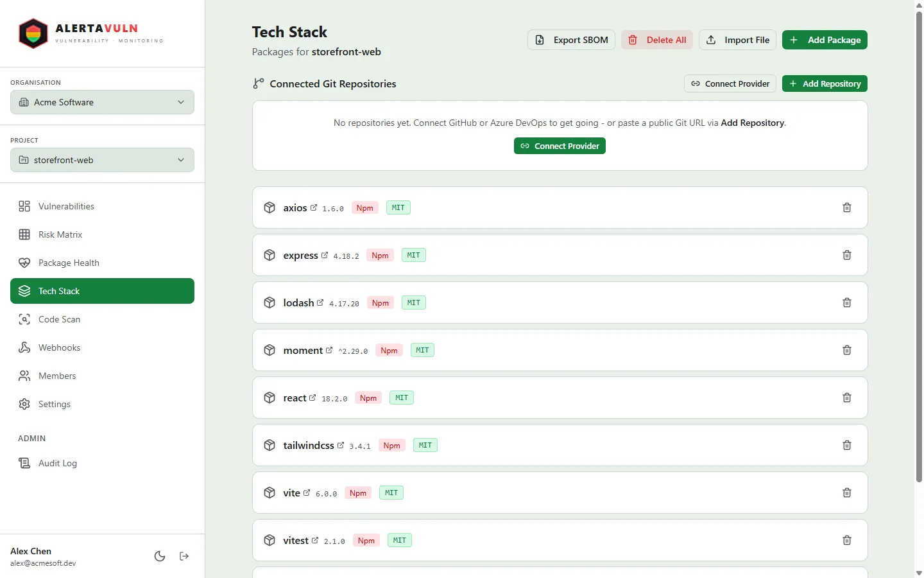Navigate to Package Health
The height and width of the screenshot is (578, 924).
tap(102, 263)
